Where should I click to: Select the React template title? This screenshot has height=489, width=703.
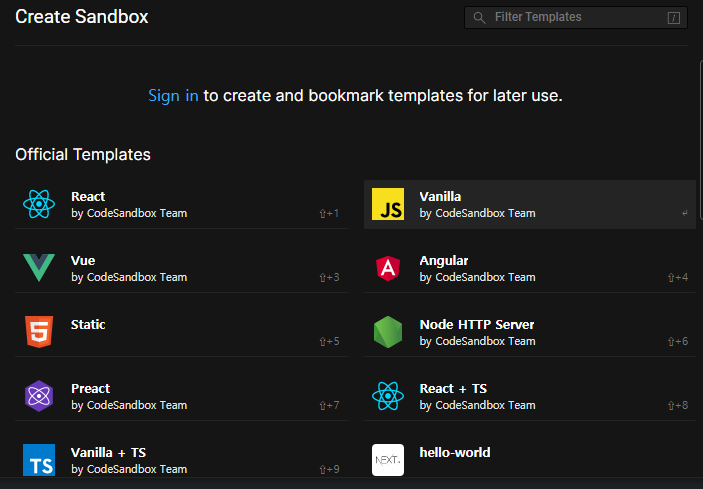(88, 196)
